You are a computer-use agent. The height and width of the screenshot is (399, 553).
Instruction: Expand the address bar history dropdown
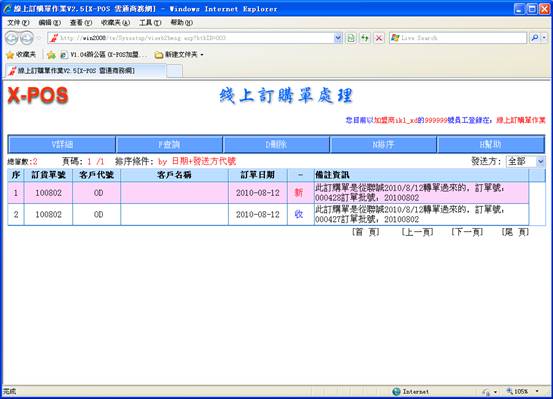[x=338, y=38]
